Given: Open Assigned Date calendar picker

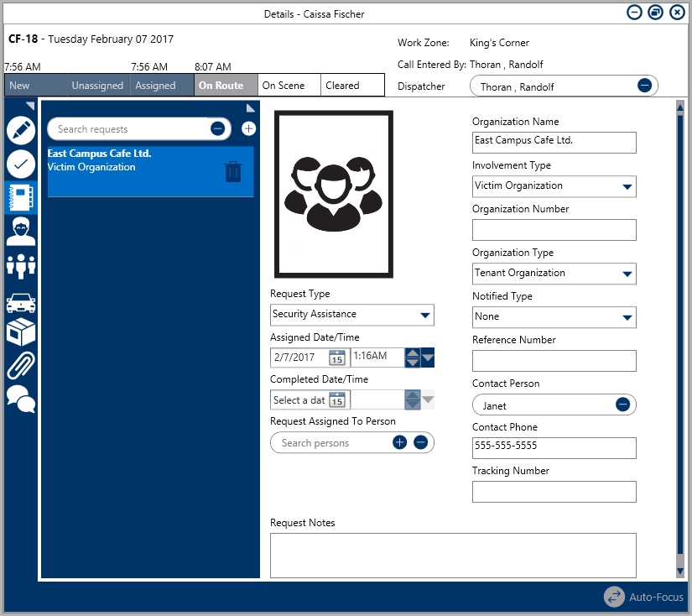Looking at the screenshot, I should tap(337, 358).
